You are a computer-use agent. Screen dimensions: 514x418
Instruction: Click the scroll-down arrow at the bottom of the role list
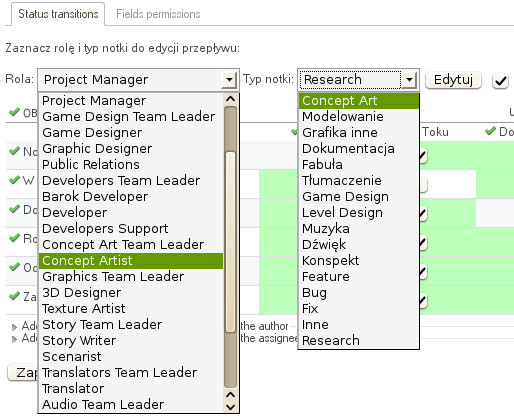(x=230, y=407)
